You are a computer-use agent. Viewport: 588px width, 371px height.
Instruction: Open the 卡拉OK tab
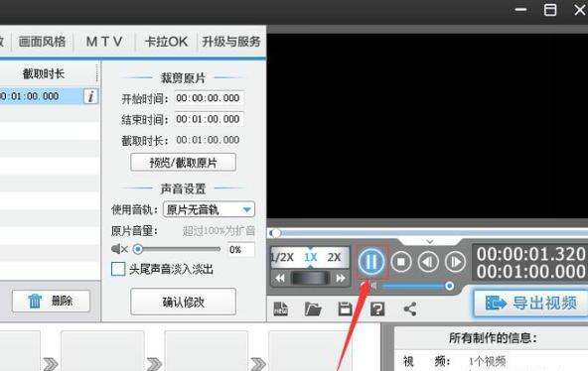[x=166, y=42]
